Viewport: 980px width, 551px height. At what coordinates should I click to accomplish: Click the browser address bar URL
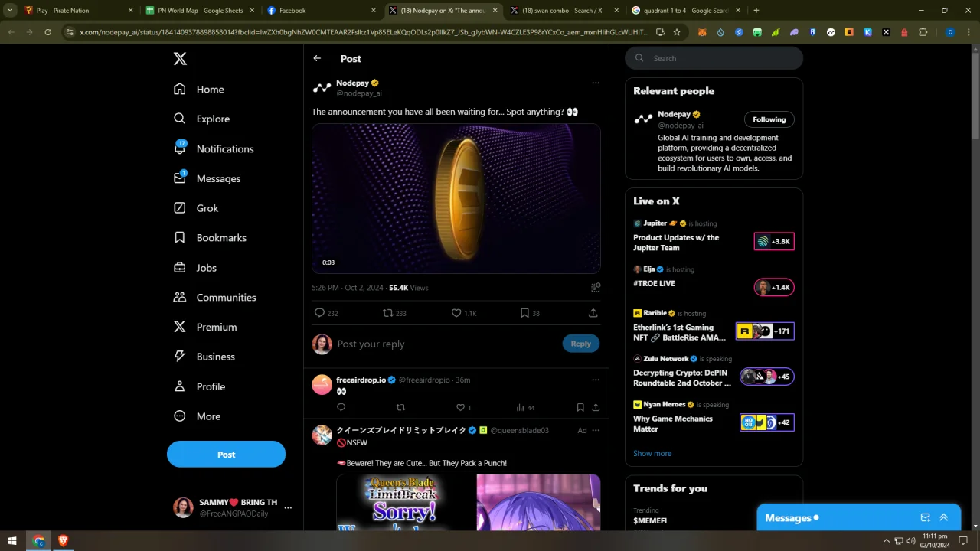click(x=364, y=32)
